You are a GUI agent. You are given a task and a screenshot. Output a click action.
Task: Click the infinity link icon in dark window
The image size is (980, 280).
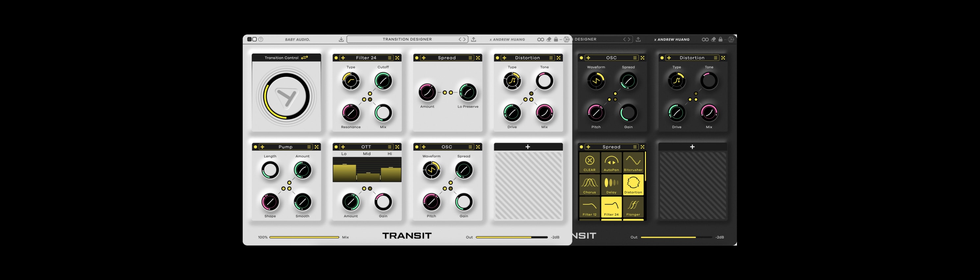click(x=705, y=40)
